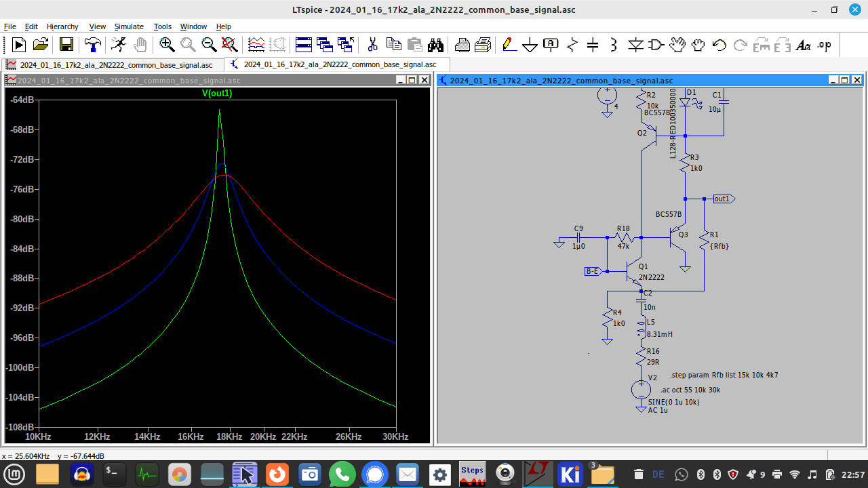Click the DE keyboard layout indicator
This screenshot has height=488, width=868.
click(658, 474)
